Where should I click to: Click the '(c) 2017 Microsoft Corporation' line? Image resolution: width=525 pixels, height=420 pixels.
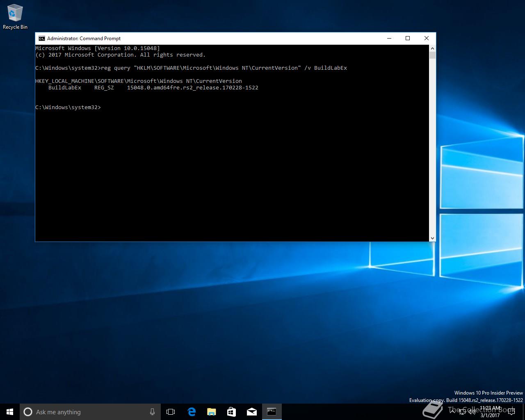pyautogui.click(x=120, y=55)
